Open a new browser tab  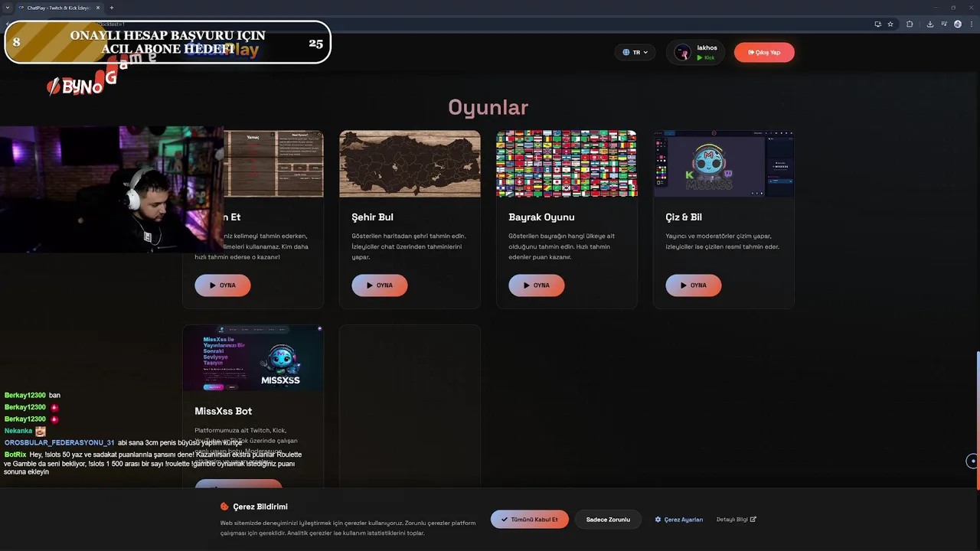click(112, 8)
